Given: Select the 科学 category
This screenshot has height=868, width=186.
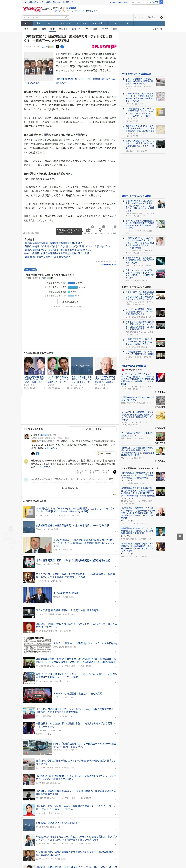Looking at the screenshot, I should (x=95, y=29).
